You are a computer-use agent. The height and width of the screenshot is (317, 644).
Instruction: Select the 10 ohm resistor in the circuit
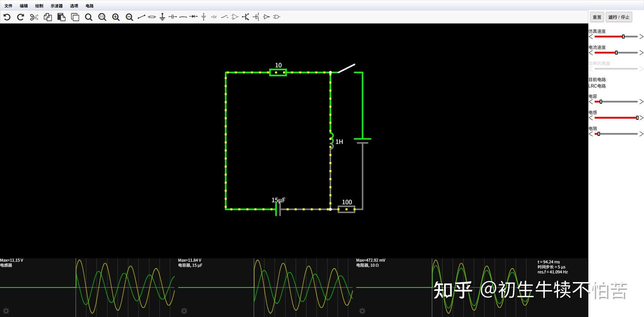[x=278, y=72]
